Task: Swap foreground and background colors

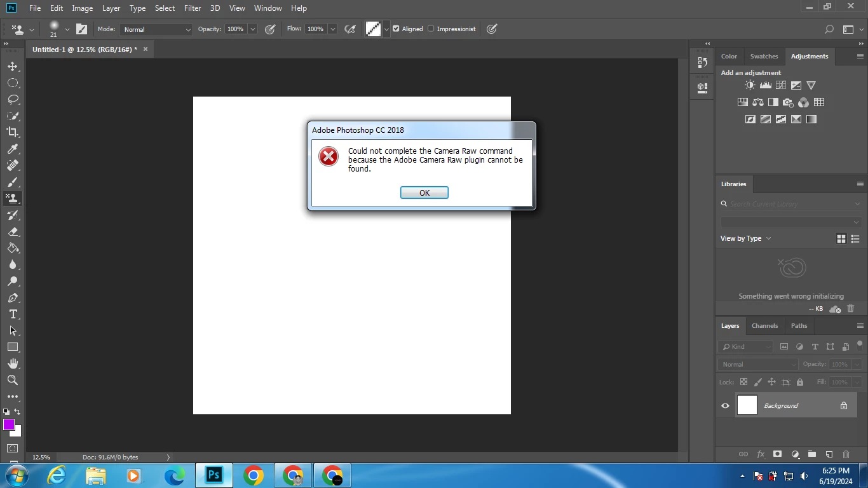Action: [x=17, y=412]
